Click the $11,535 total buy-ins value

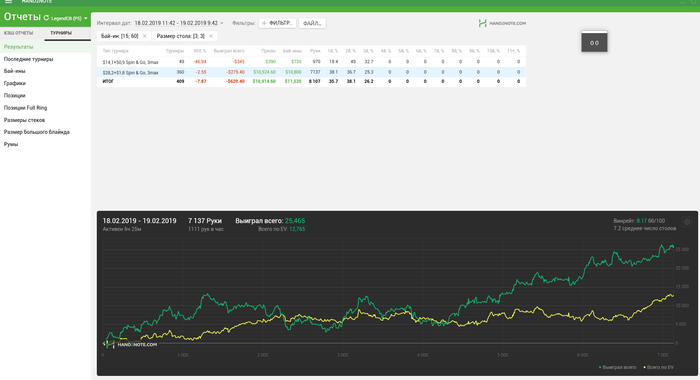[x=293, y=82]
